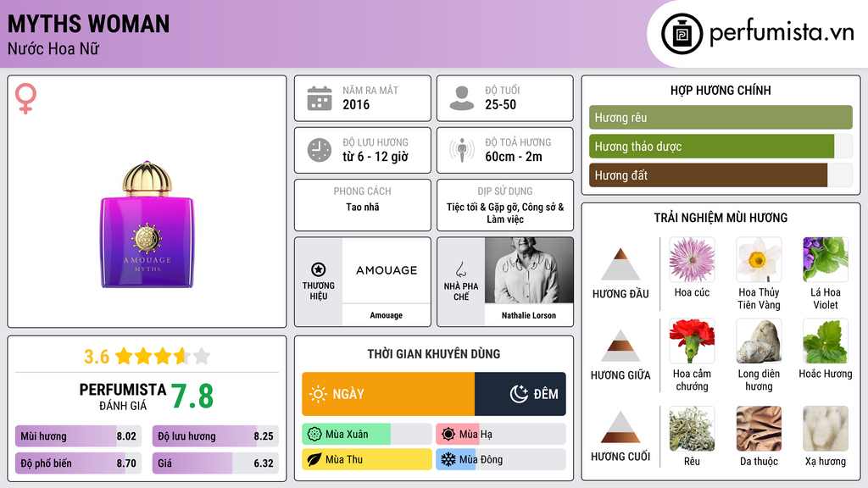
Task: Click the perfumista.vn site name
Action: click(782, 33)
